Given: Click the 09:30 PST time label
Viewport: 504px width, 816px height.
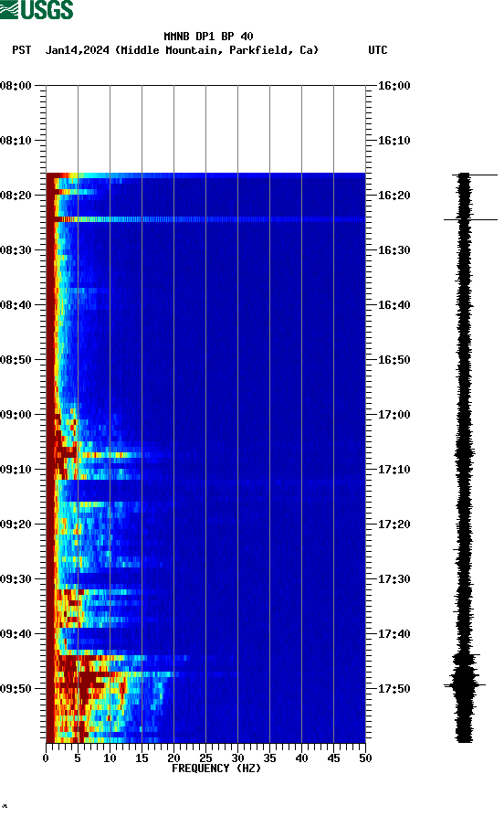Looking at the screenshot, I should [x=16, y=579].
